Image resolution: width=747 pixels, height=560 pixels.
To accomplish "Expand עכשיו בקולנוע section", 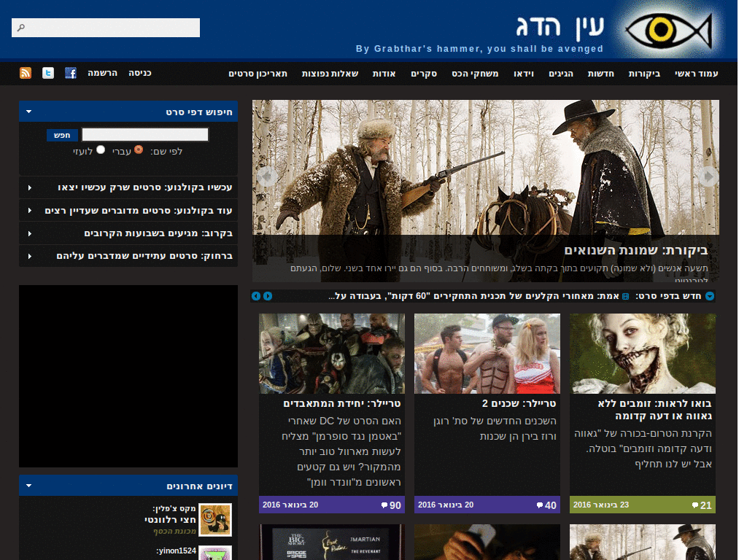I will click(29, 187).
